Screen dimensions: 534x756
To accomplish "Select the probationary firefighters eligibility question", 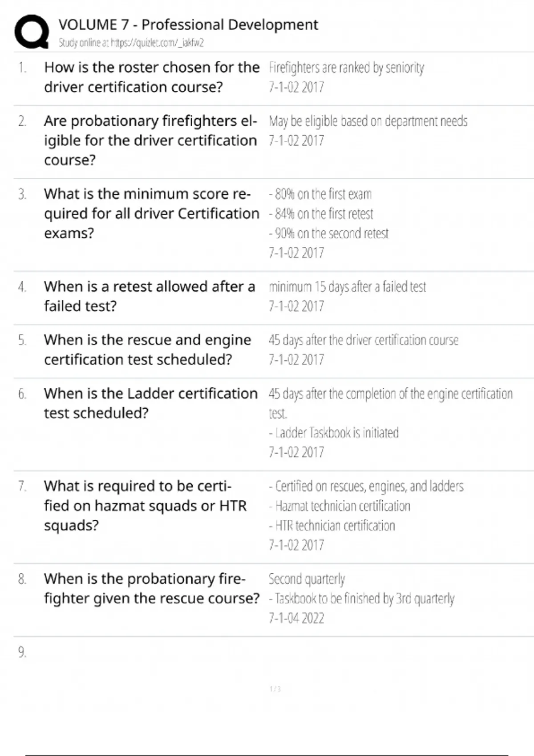I will pos(150,140).
